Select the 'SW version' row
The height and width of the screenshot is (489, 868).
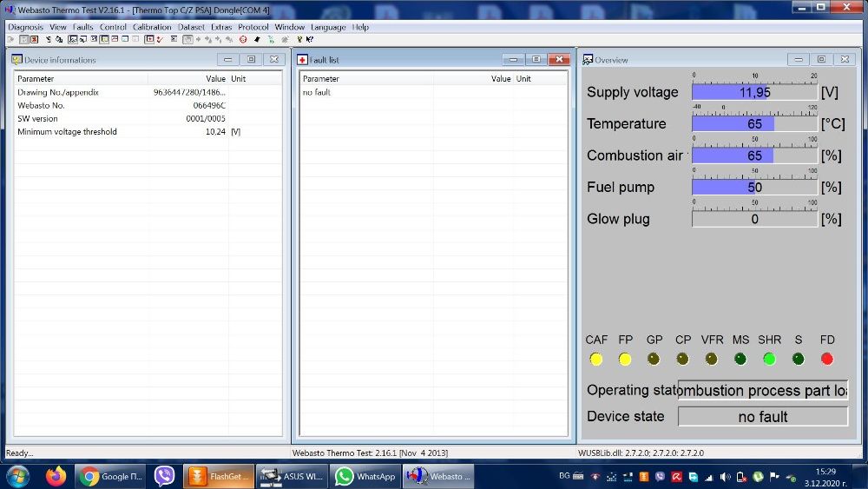tap(148, 118)
